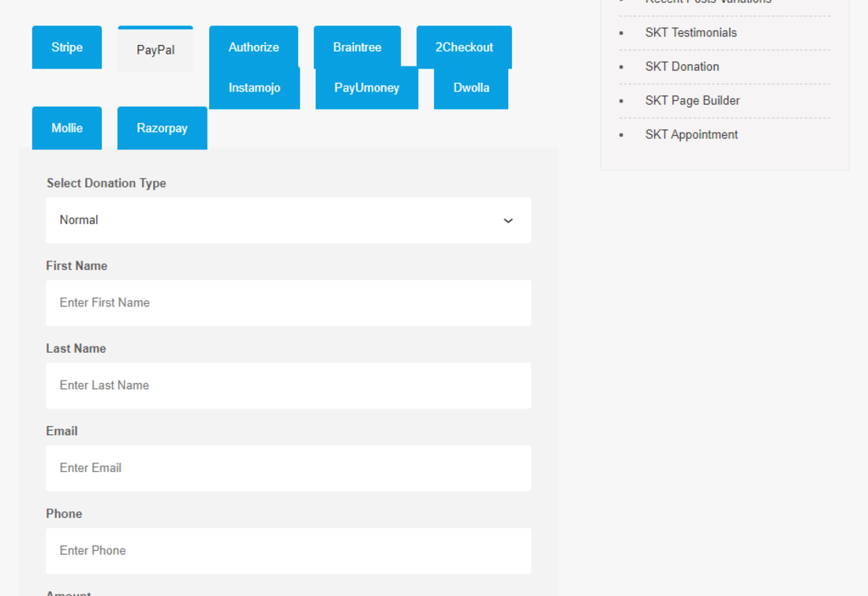Image resolution: width=868 pixels, height=596 pixels.
Task: Switch to the Stripe payment tab
Action: point(67,47)
